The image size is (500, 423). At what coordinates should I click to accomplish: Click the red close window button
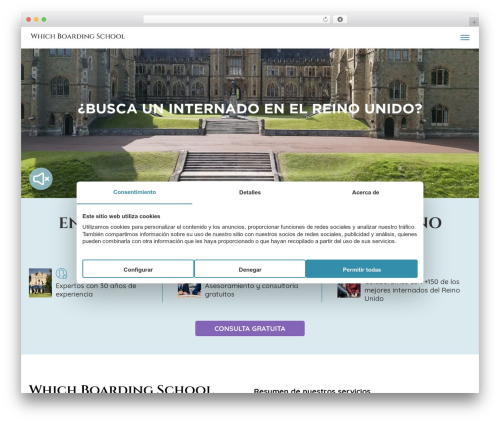tap(29, 20)
